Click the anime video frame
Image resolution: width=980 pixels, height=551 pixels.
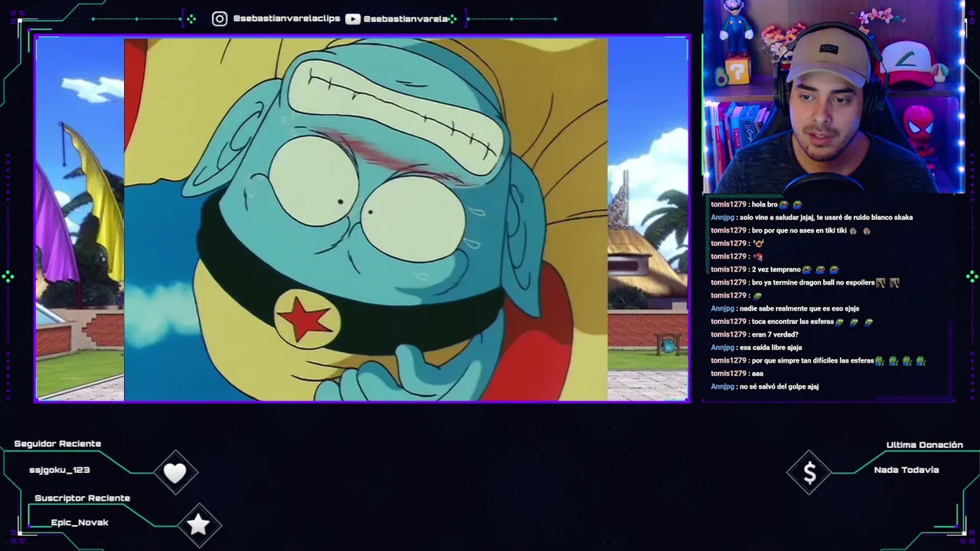pyautogui.click(x=362, y=219)
